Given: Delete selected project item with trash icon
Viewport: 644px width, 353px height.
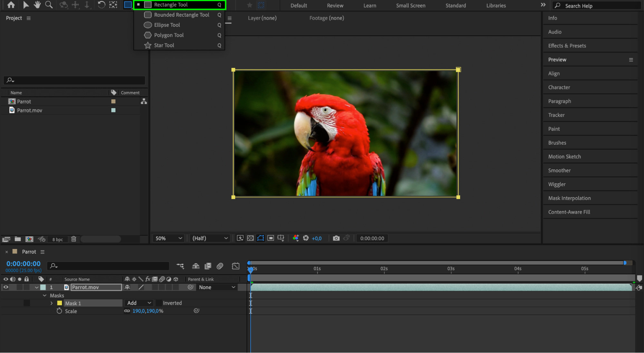Looking at the screenshot, I should tap(74, 239).
